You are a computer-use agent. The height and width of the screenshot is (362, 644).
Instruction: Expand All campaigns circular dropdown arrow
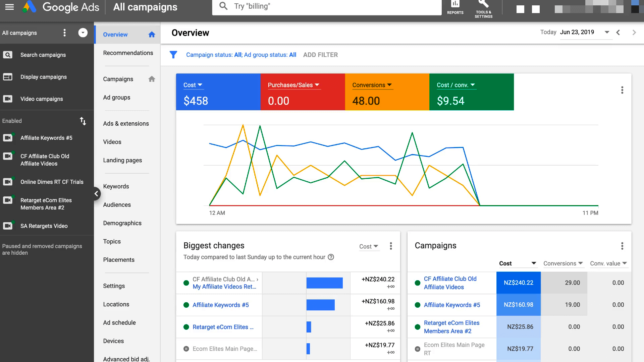pos(83,33)
